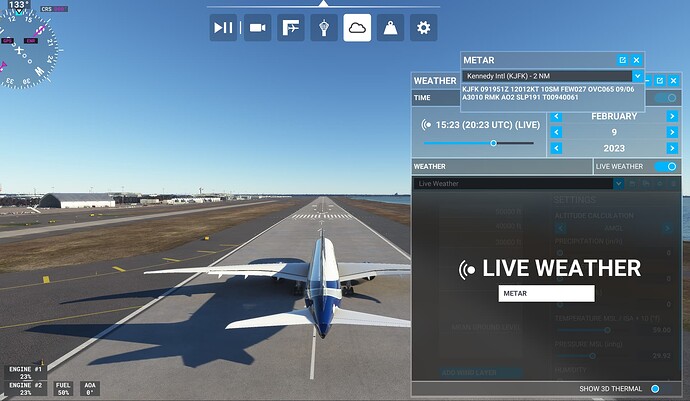The width and height of the screenshot is (690, 401).
Task: Close the Weather panel
Action: 673,81
